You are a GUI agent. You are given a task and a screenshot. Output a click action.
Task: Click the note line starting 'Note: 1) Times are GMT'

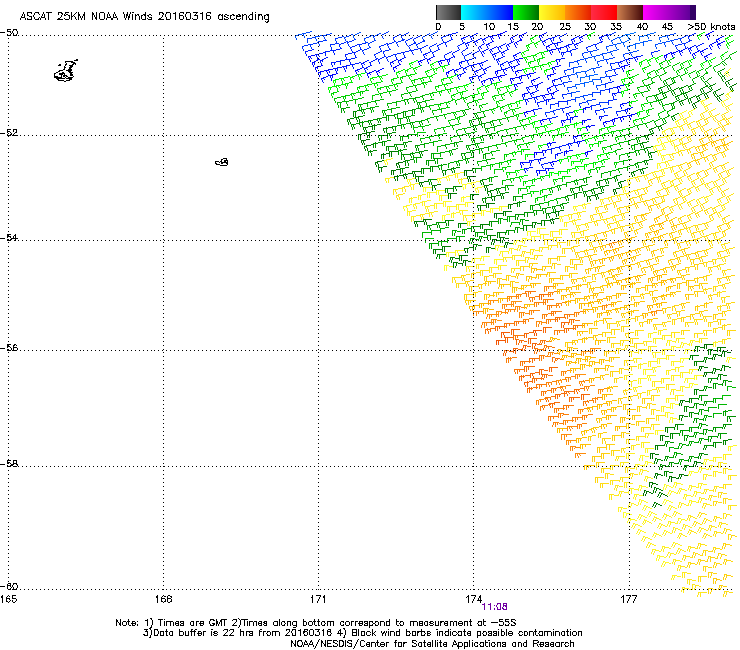[316, 623]
